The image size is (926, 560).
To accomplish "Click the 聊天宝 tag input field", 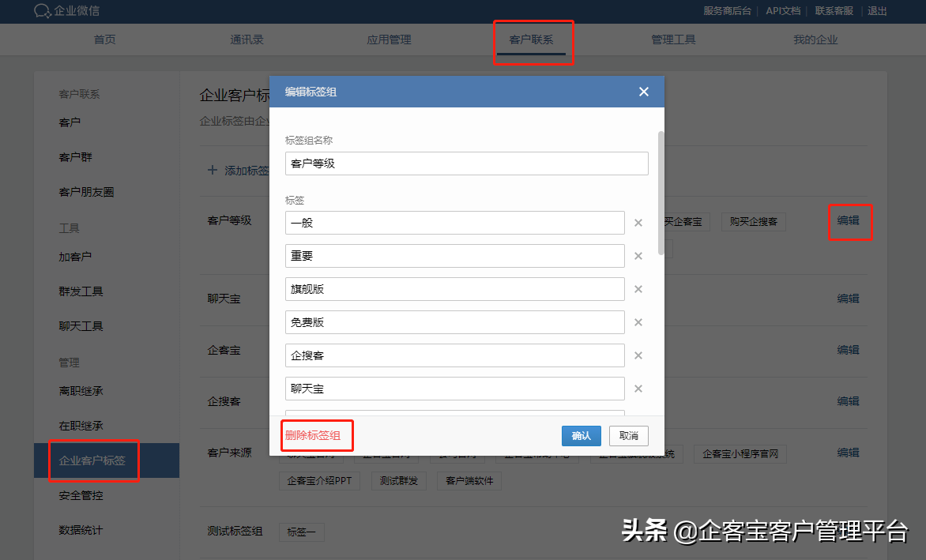I will point(455,389).
